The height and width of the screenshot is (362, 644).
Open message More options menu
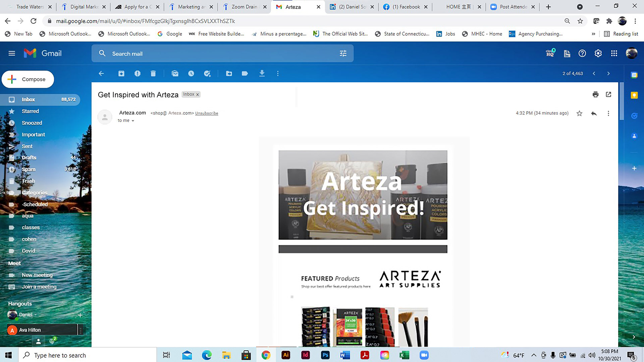[x=608, y=113]
